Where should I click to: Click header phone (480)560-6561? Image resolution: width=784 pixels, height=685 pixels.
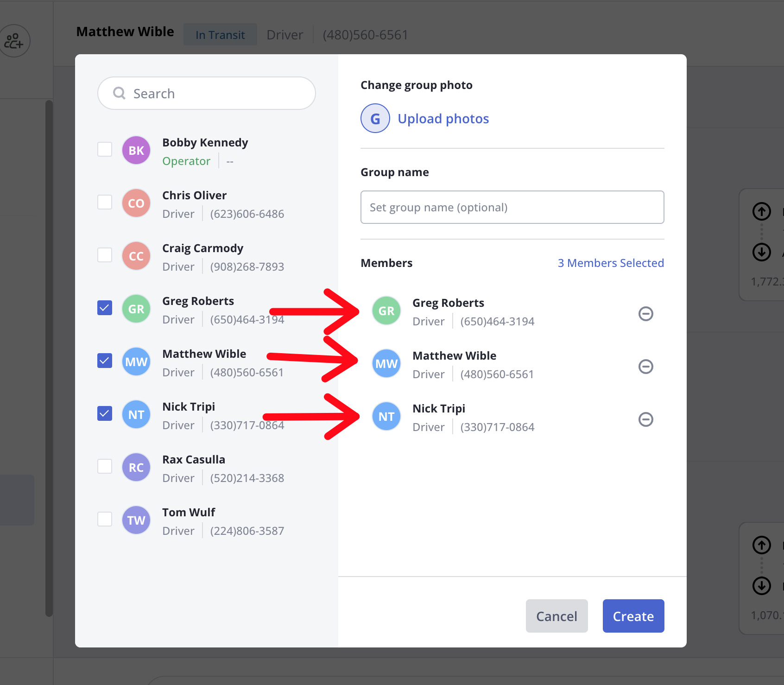(x=365, y=35)
